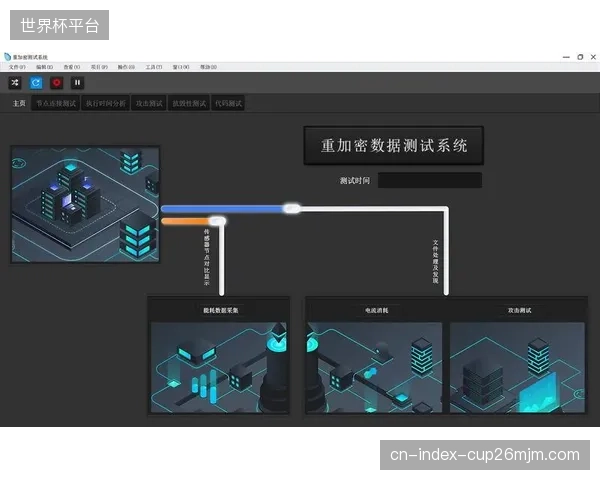Click the blue filled slider track

click(x=222, y=209)
